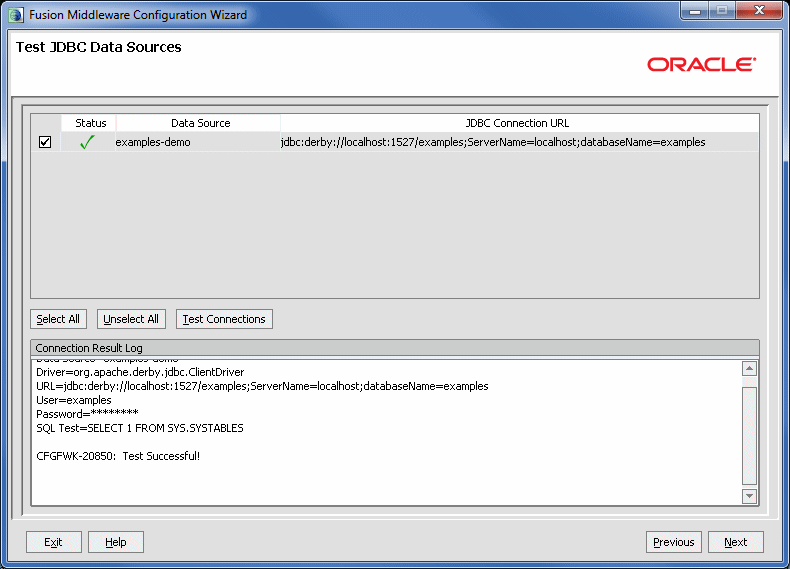Click the Password log line
The width and height of the screenshot is (790, 569).
87,414
